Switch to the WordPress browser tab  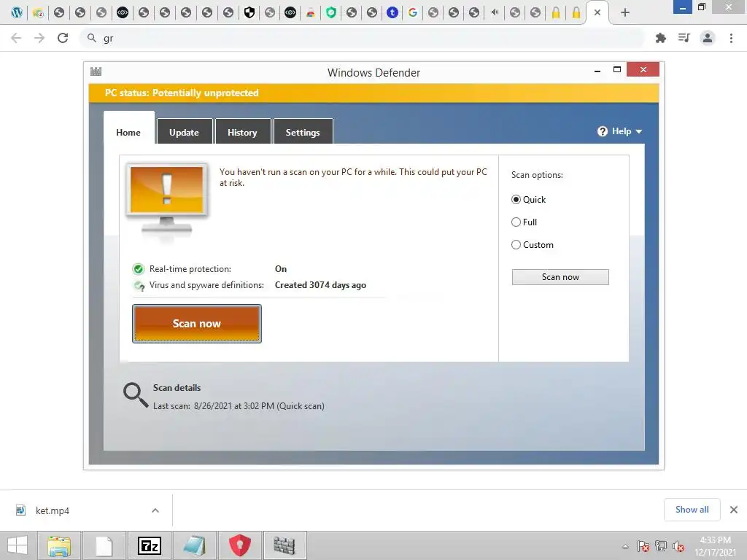tap(17, 13)
